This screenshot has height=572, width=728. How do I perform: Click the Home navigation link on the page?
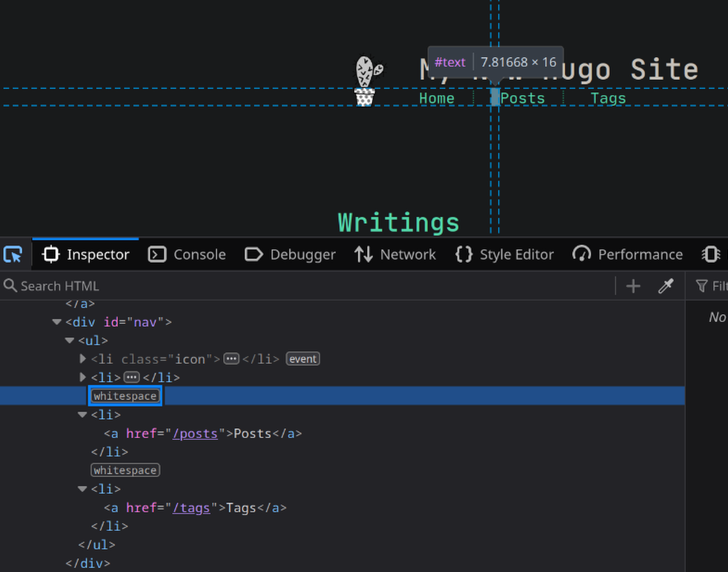pos(436,98)
